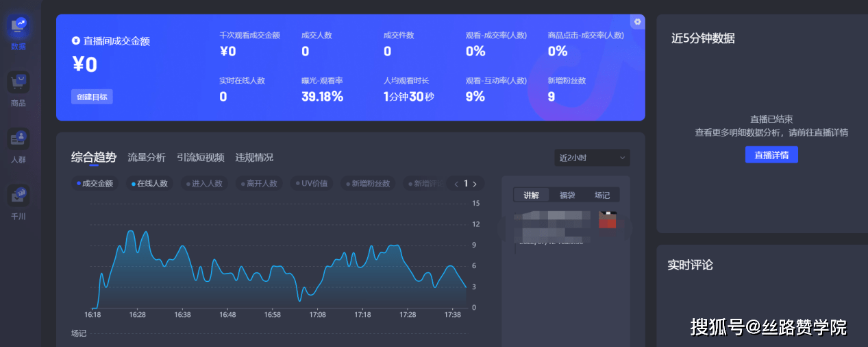Screen dimensions: 868x347
Task: Open the 商品 shopping cart icon
Action: [x=18, y=82]
